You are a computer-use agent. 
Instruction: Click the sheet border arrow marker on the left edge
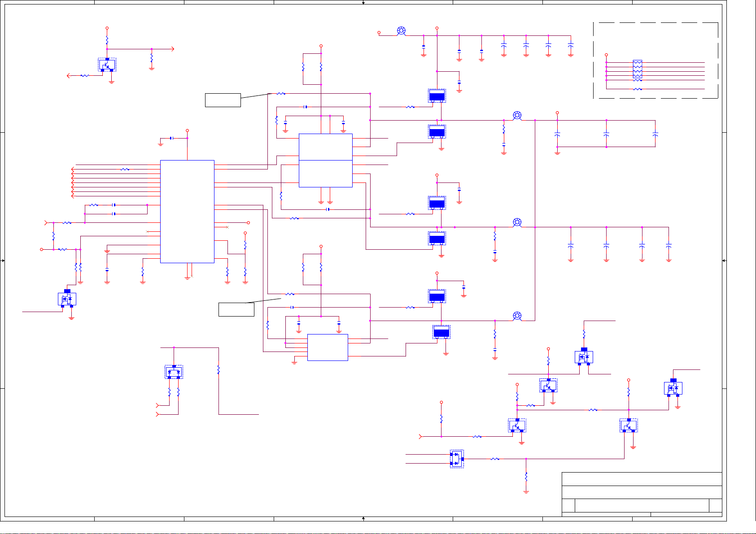point(3,260)
